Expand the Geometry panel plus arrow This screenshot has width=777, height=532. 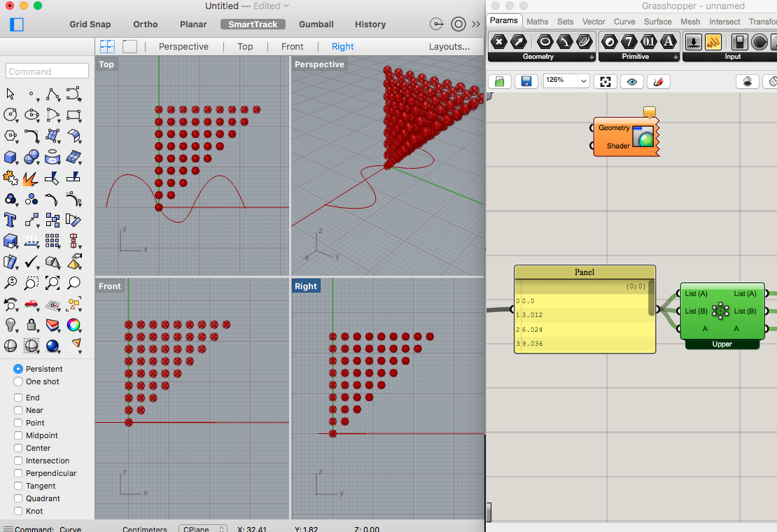click(591, 57)
